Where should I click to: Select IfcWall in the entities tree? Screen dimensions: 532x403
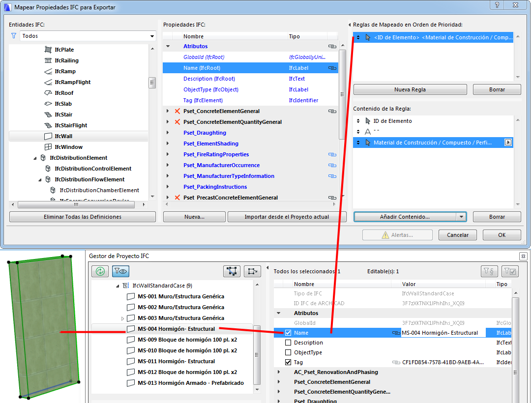click(78, 136)
